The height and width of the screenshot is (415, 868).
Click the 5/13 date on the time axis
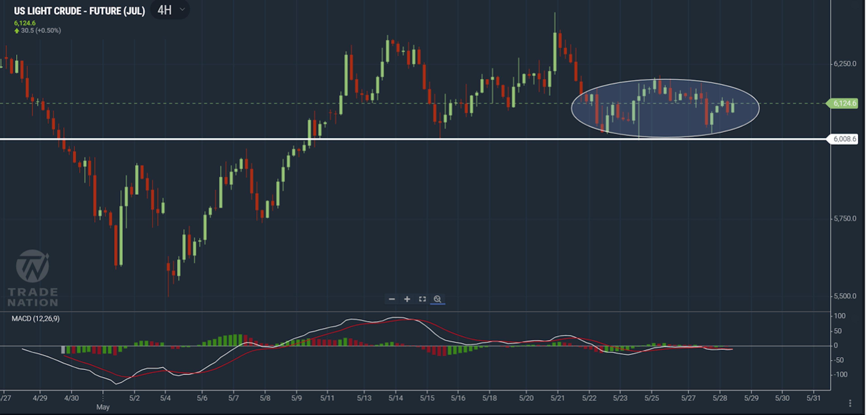(x=364, y=398)
